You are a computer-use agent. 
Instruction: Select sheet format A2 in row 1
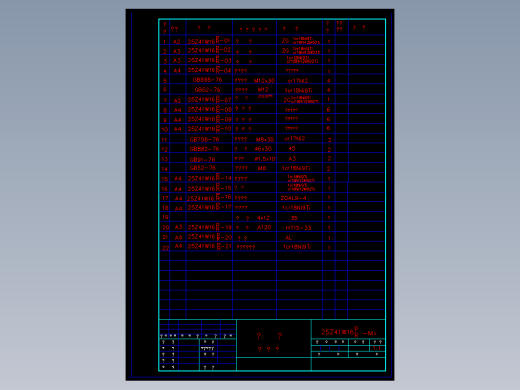(x=177, y=42)
